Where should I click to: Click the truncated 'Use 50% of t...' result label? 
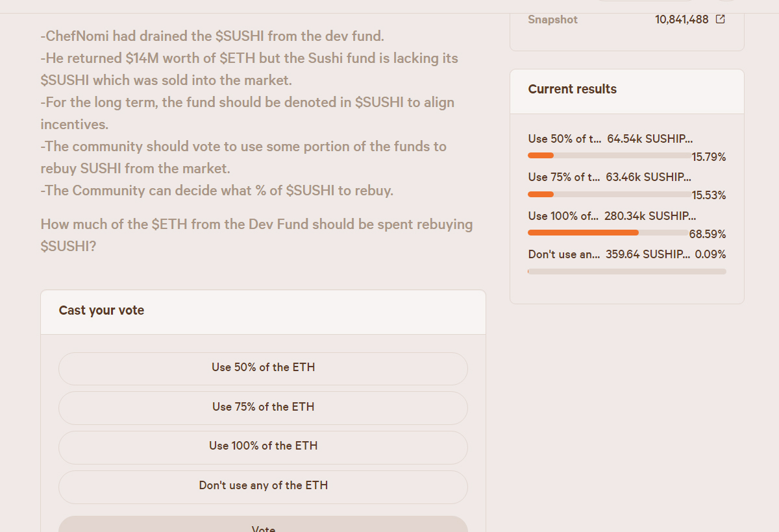(x=565, y=139)
